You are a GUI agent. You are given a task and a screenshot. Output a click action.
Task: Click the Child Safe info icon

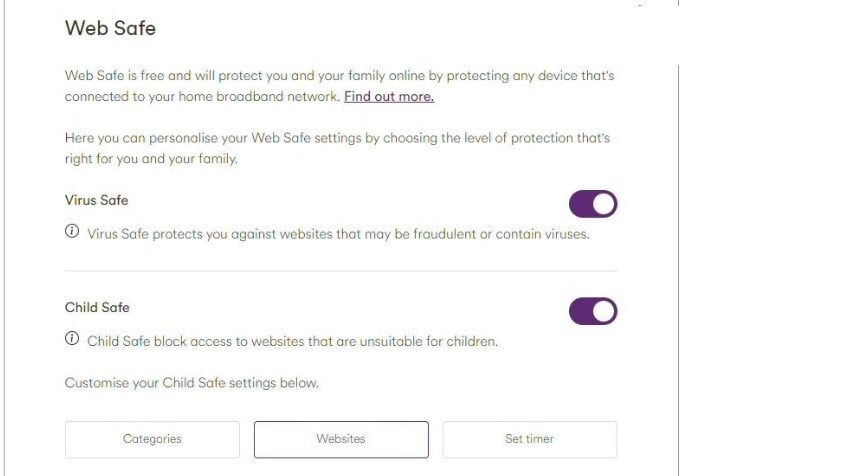[72, 338]
